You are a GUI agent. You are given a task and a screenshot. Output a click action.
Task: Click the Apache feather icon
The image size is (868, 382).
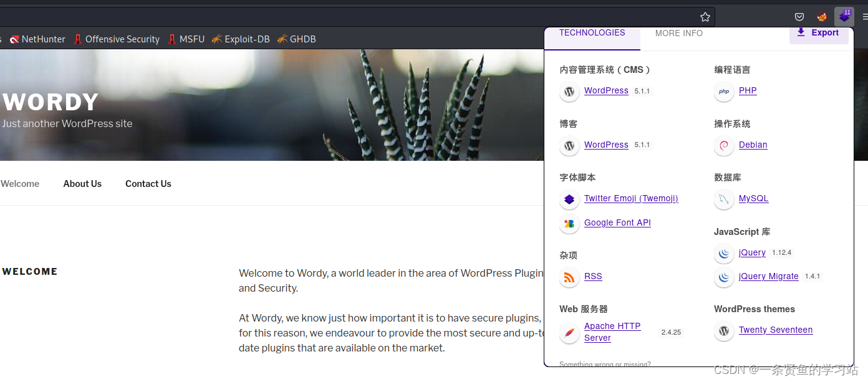pyautogui.click(x=569, y=333)
